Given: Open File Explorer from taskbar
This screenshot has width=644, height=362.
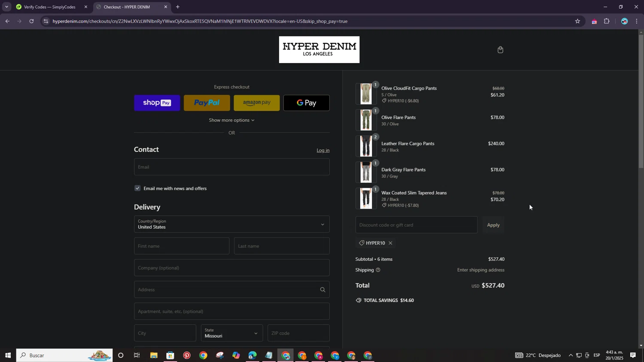Looking at the screenshot, I should (153, 356).
